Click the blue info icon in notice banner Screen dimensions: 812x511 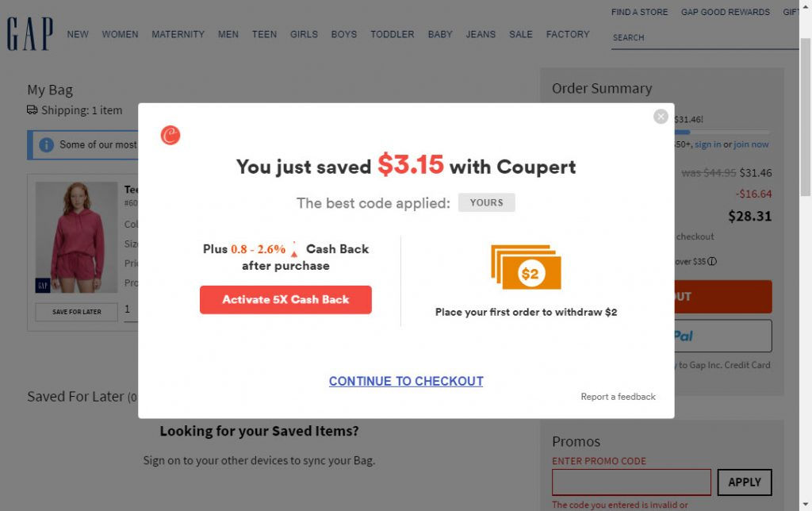[x=47, y=145]
